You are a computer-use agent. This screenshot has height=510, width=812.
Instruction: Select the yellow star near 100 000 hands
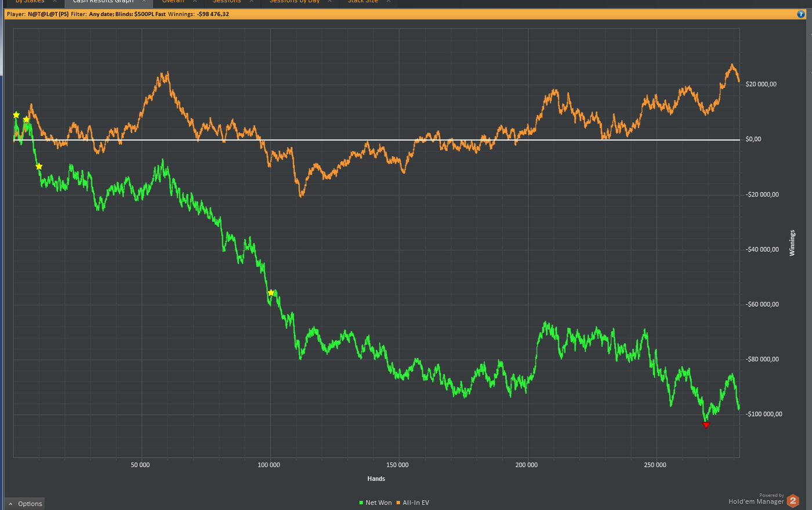[x=271, y=292]
